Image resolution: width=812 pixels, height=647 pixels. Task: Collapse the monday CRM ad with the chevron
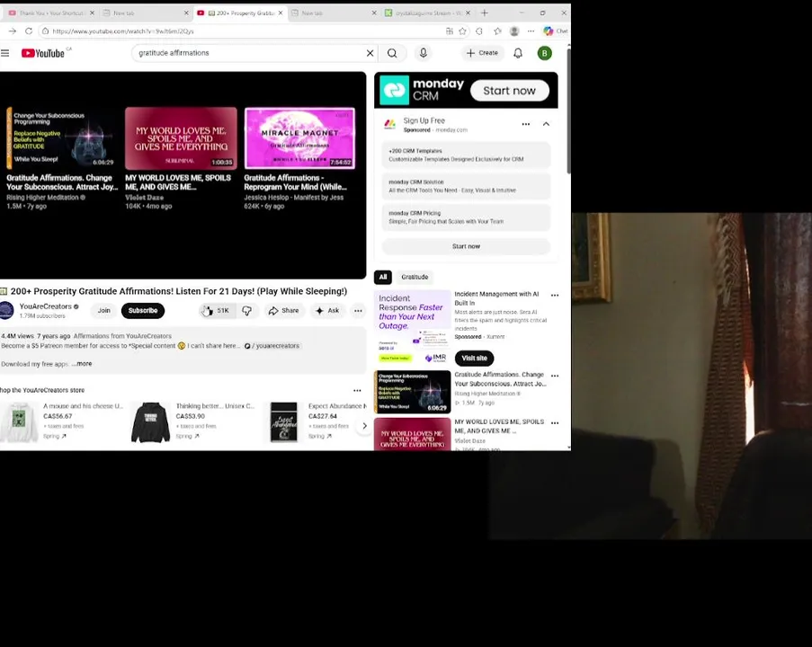(546, 124)
